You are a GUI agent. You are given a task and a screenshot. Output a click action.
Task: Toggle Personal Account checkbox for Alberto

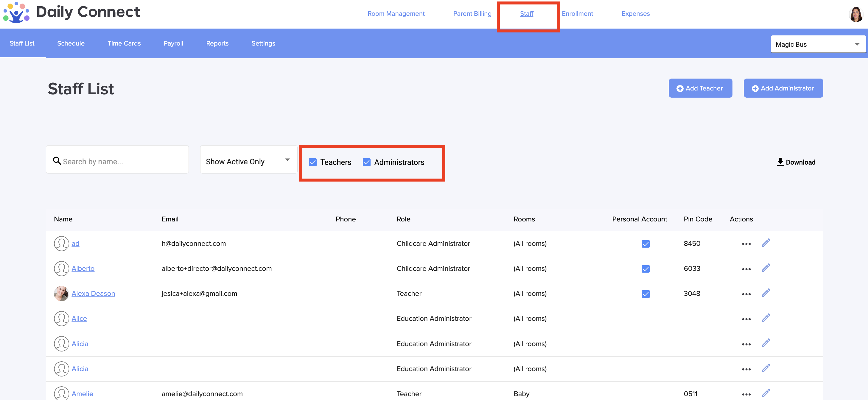pos(645,269)
